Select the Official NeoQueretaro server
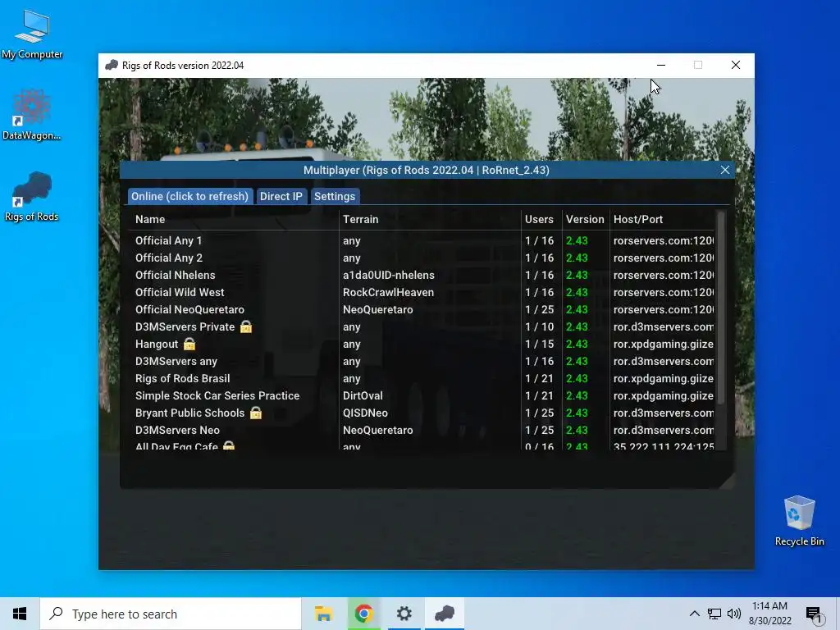This screenshot has width=840, height=630. [x=423, y=309]
